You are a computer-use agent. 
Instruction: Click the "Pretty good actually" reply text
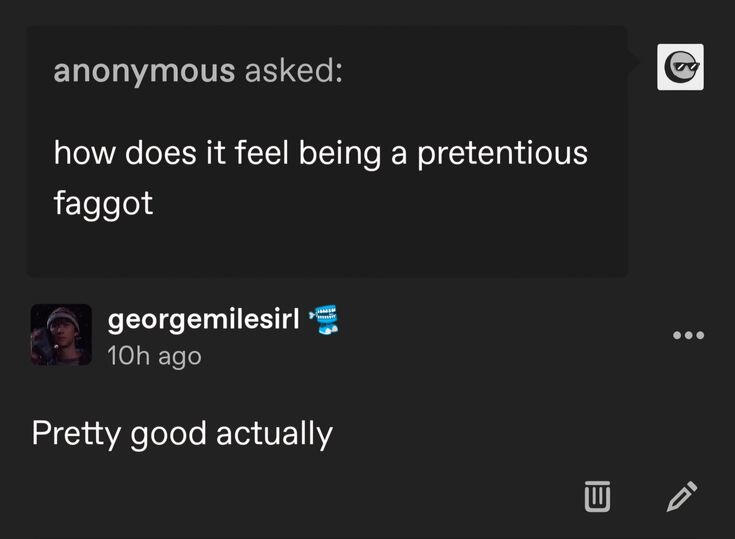click(182, 434)
